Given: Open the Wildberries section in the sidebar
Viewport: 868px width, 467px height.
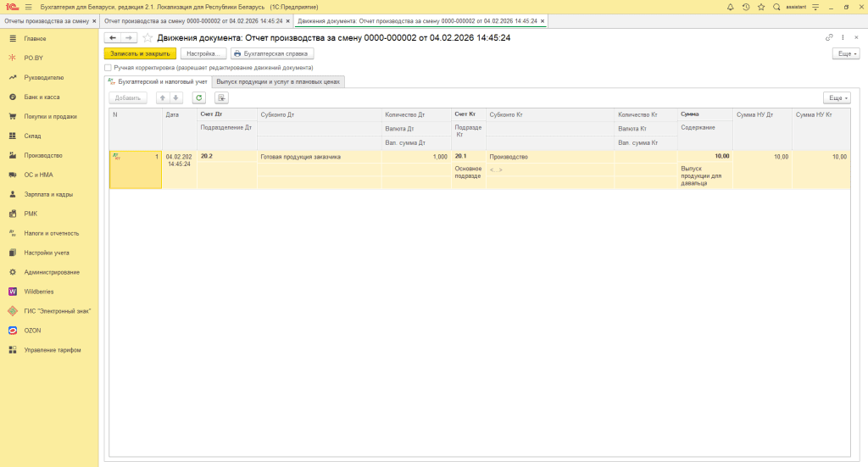Looking at the screenshot, I should pos(39,292).
